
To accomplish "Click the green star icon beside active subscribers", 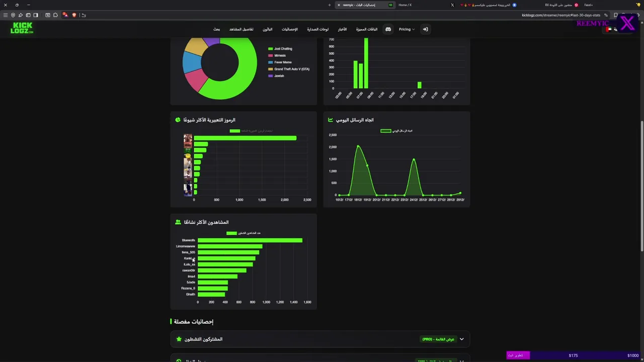I will pyautogui.click(x=179, y=339).
